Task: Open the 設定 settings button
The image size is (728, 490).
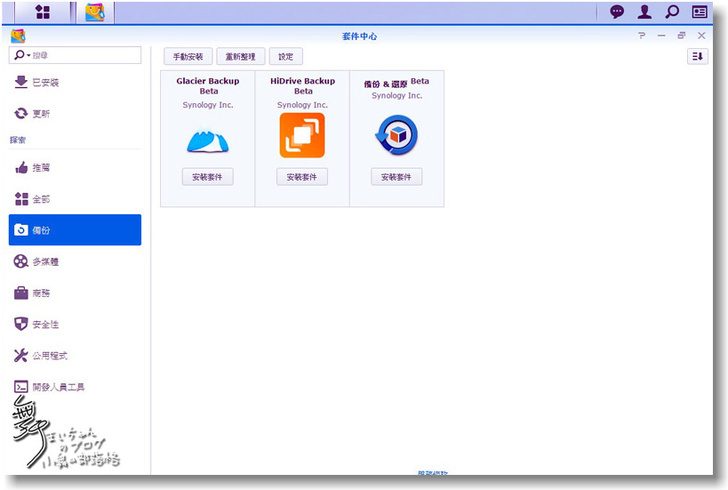Action: [286, 57]
